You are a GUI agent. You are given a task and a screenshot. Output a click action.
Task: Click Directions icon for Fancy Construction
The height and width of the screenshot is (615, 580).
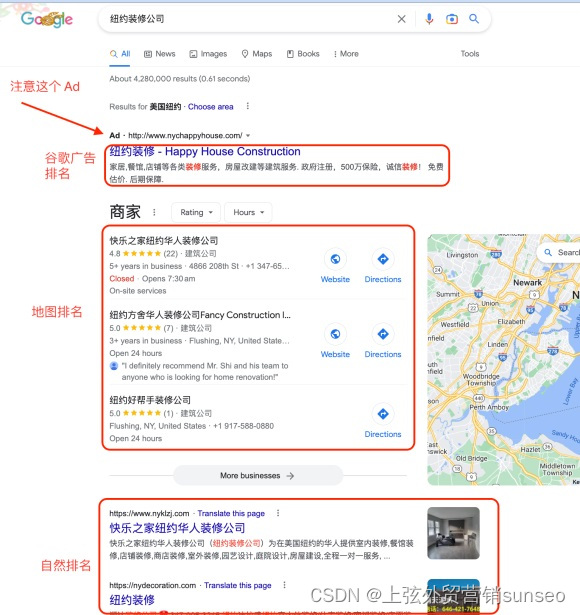[x=383, y=334]
